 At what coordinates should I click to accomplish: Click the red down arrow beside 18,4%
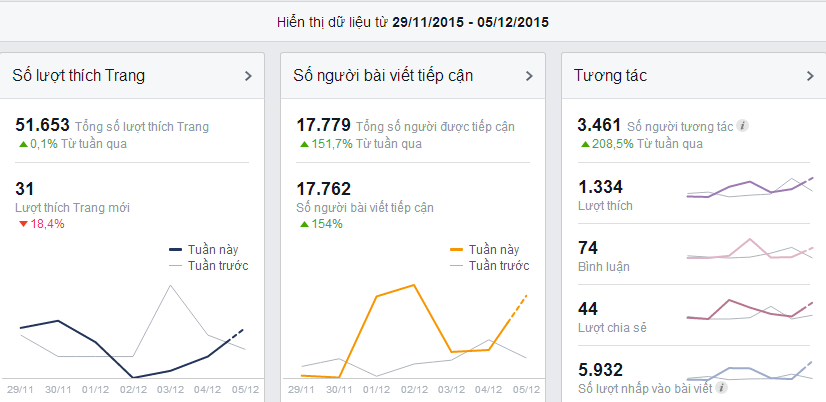pos(23,224)
